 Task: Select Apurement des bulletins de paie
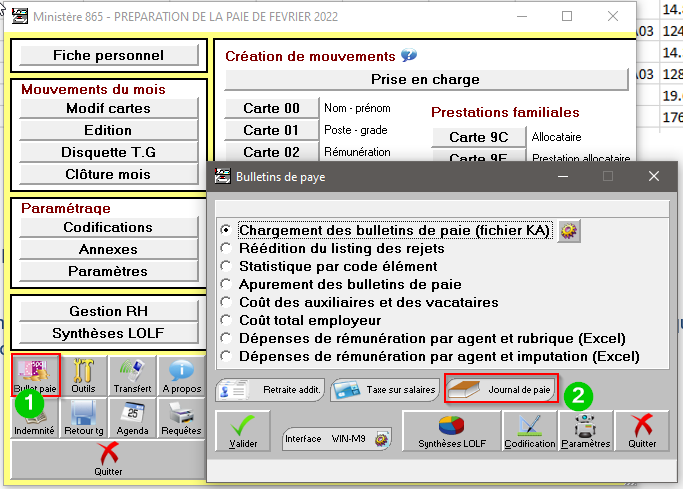(x=227, y=284)
